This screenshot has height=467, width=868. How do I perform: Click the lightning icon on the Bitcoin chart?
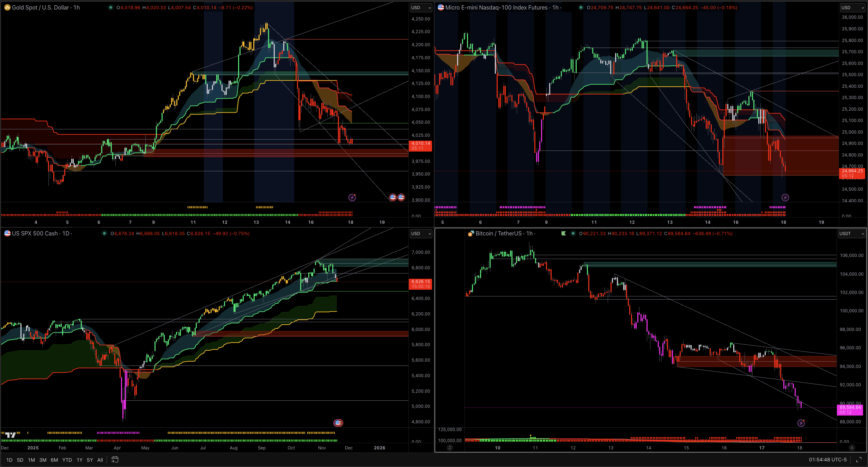click(801, 423)
